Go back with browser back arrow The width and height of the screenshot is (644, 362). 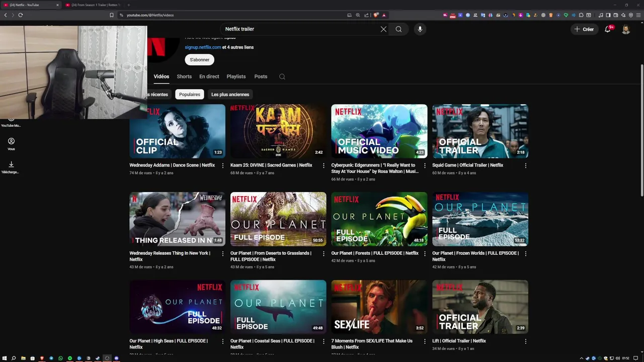tap(6, 15)
